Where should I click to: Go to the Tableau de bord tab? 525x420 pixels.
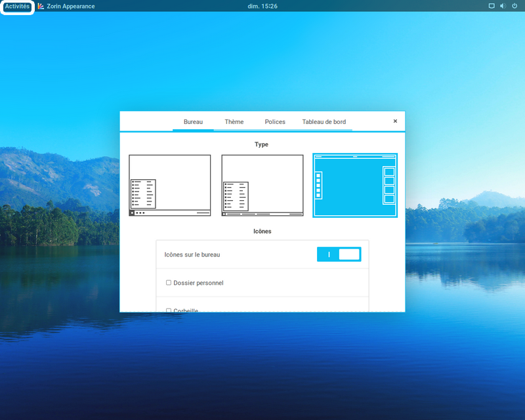point(324,122)
